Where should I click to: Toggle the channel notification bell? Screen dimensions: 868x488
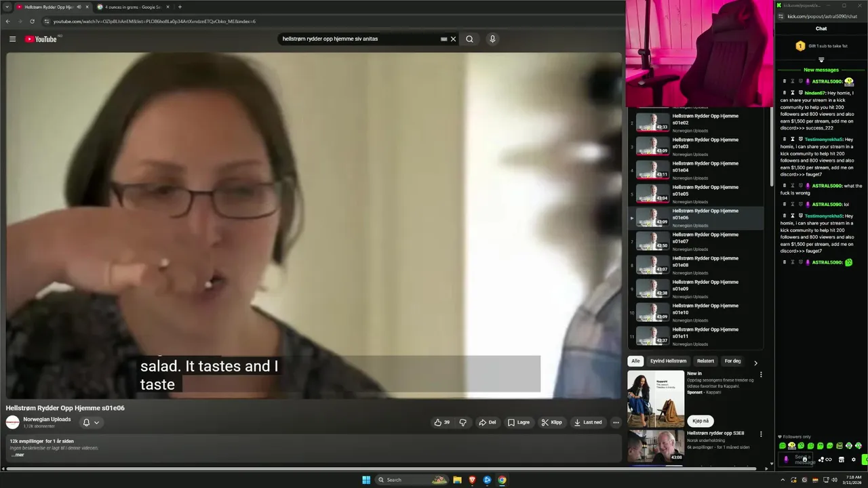tap(86, 422)
